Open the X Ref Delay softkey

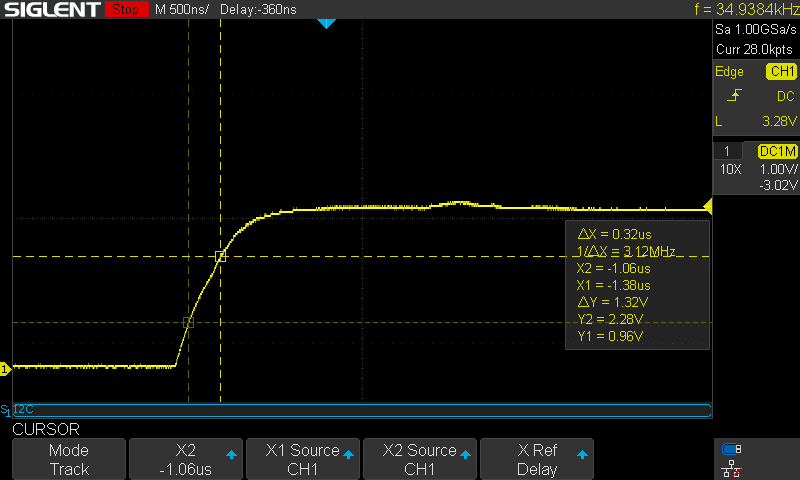537,459
